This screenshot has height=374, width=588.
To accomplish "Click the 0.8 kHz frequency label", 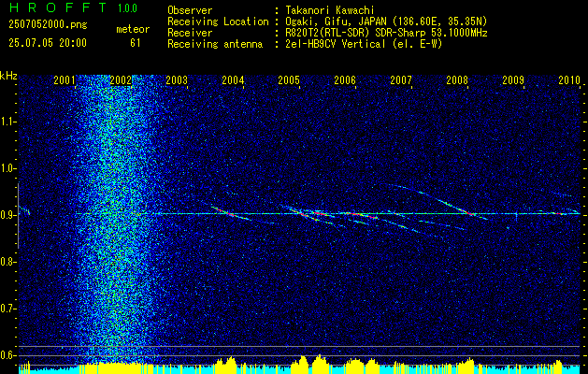I will point(7,262).
